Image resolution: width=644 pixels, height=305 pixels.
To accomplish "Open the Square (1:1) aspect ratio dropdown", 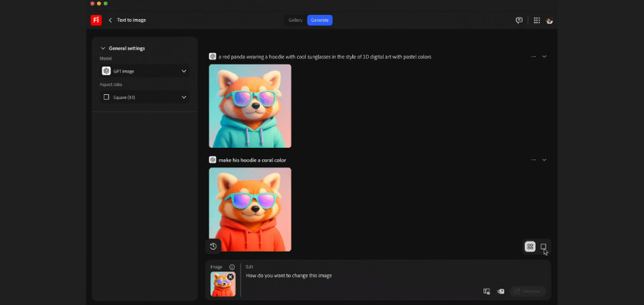I will click(145, 98).
